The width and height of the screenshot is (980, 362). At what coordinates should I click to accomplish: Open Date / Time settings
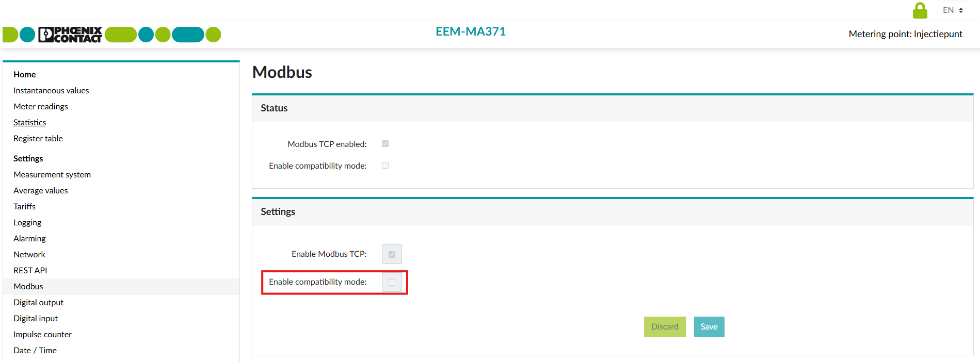point(35,351)
